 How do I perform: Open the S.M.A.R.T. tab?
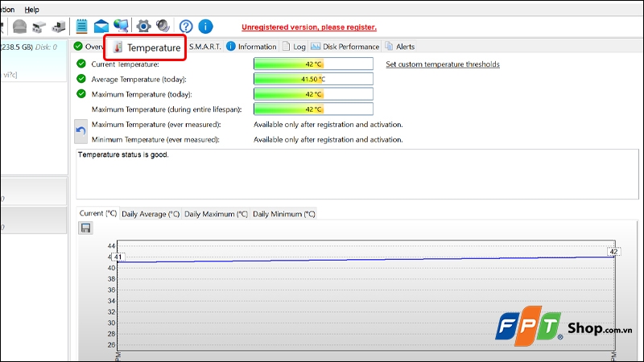(x=205, y=47)
